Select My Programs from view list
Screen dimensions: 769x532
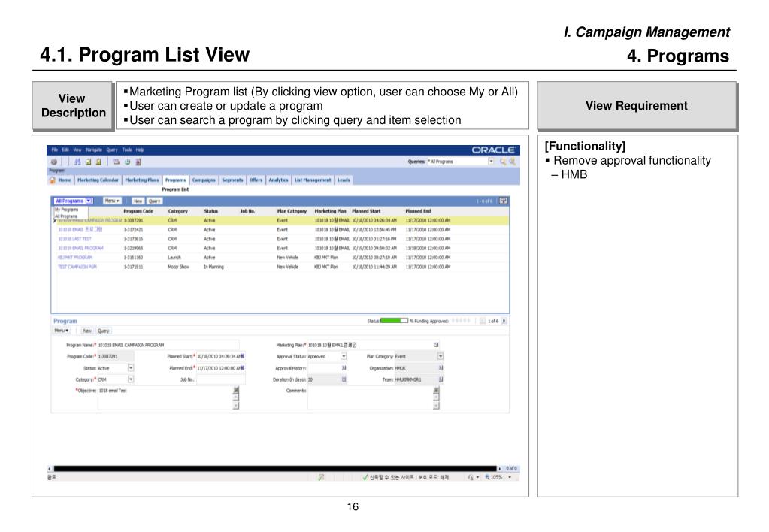coord(66,210)
